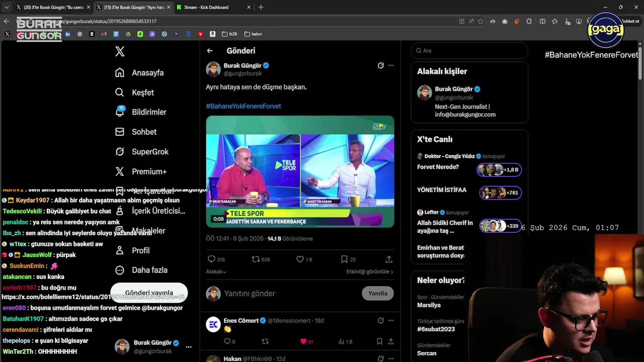This screenshot has width=644, height=362.
Task: Close the Kick Dashboard tab
Action: 249,7
